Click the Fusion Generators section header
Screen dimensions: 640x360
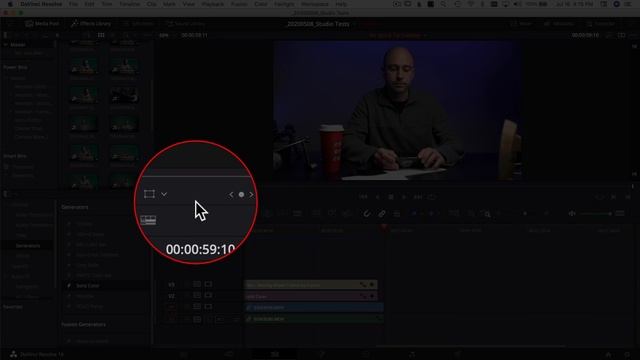(x=83, y=324)
